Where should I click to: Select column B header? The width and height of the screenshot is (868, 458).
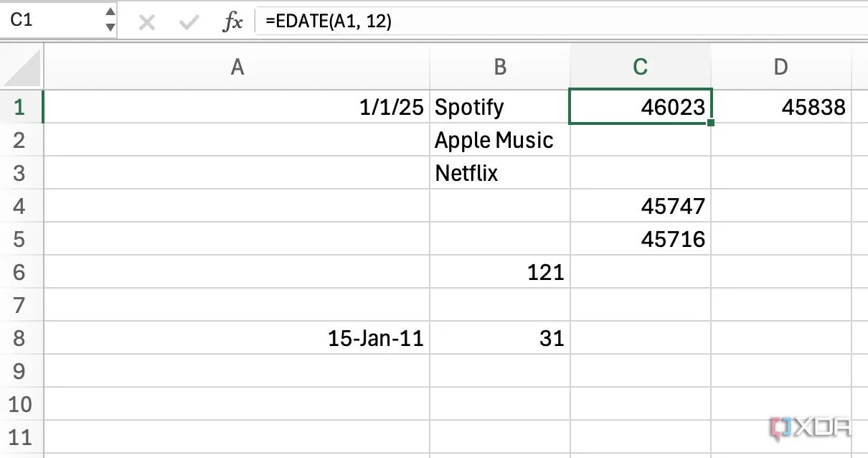(500, 67)
